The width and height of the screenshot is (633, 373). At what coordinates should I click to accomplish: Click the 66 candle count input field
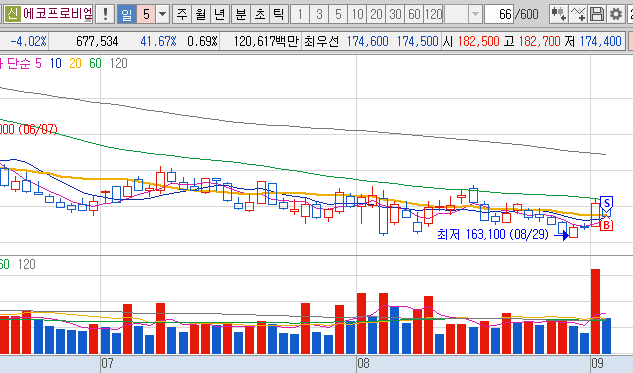[x=499, y=15]
